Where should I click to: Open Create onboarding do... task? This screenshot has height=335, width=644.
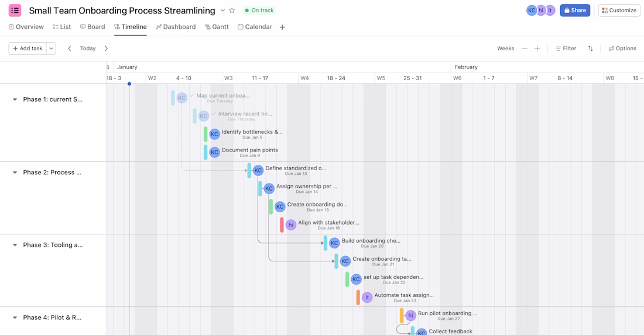(317, 204)
